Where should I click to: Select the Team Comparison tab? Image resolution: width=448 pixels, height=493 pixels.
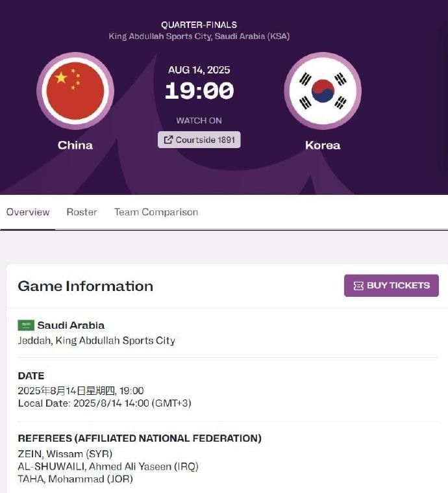[x=156, y=212]
